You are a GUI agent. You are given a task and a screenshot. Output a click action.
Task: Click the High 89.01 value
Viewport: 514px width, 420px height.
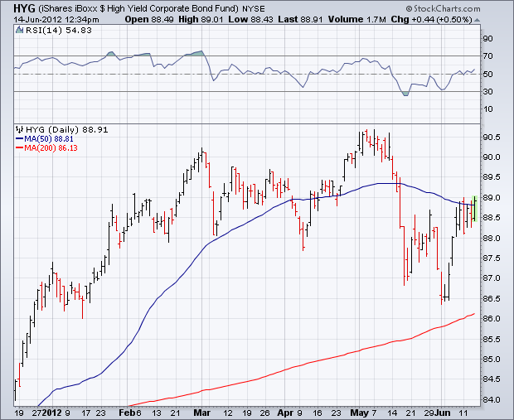coord(201,20)
